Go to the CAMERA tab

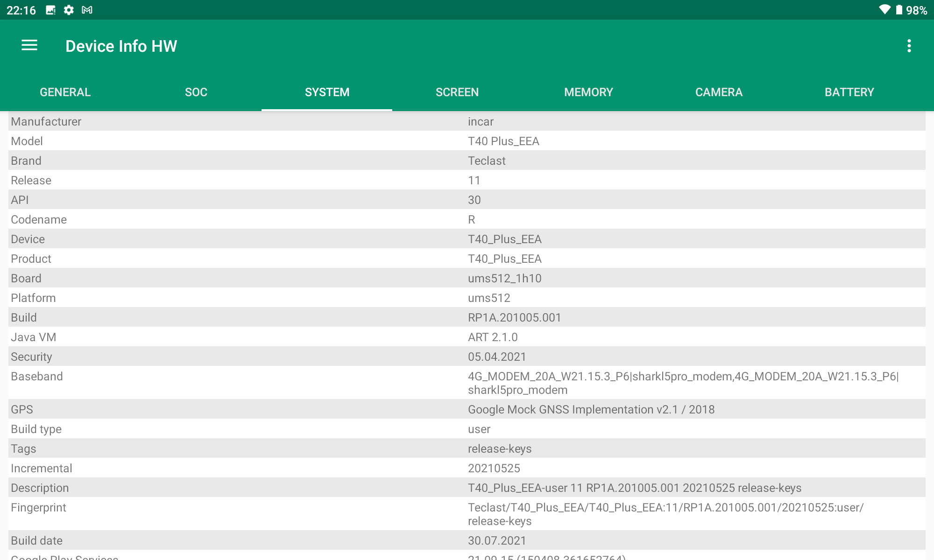pyautogui.click(x=719, y=92)
